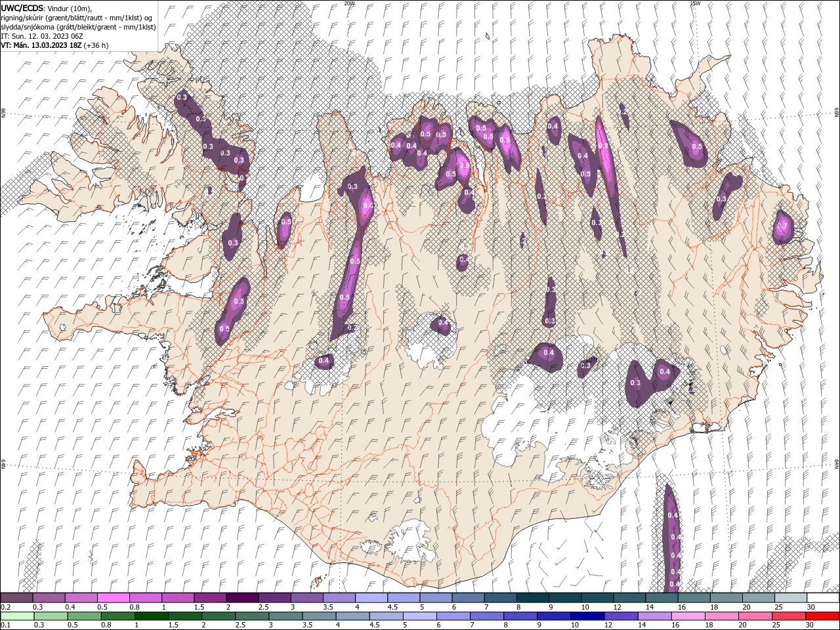Select the bright red swatch after 30 on lower scale
Viewport: 840px width, 630px height.
click(822, 616)
